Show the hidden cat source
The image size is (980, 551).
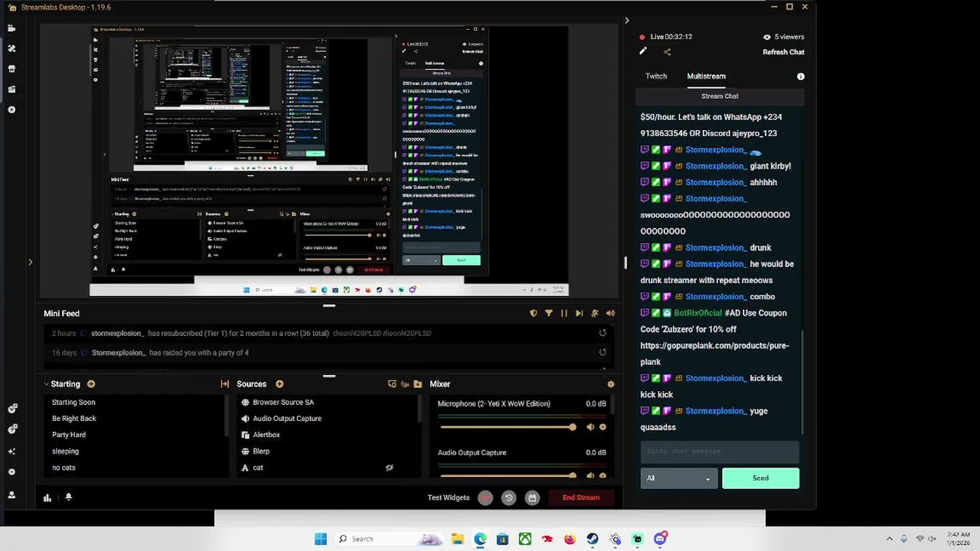pos(389,468)
